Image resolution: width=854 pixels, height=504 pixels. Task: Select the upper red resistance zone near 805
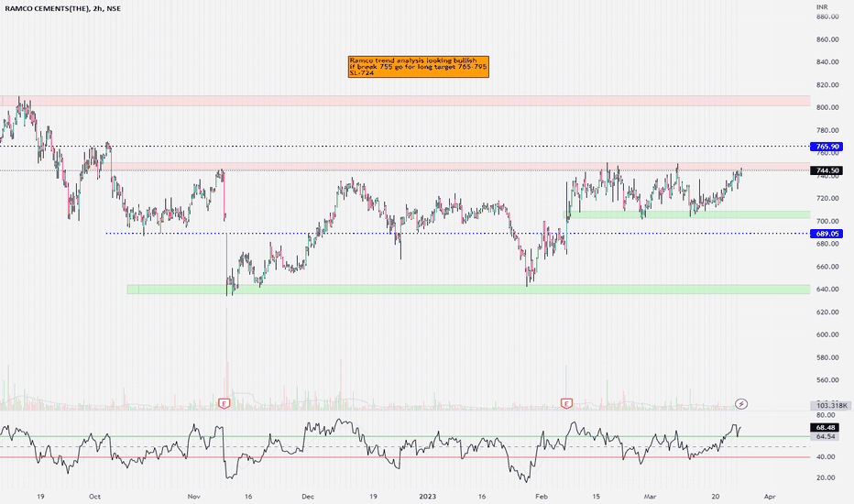[x=405, y=101]
